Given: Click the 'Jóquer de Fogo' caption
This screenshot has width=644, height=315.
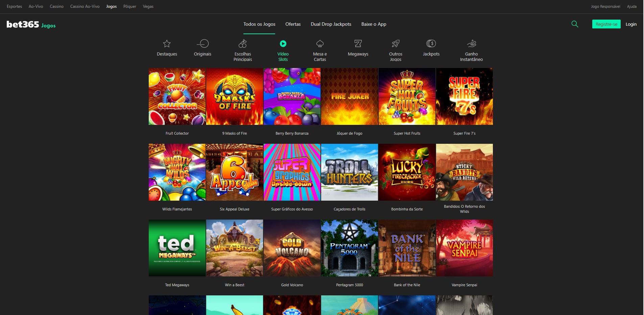Looking at the screenshot, I should pos(350,133).
